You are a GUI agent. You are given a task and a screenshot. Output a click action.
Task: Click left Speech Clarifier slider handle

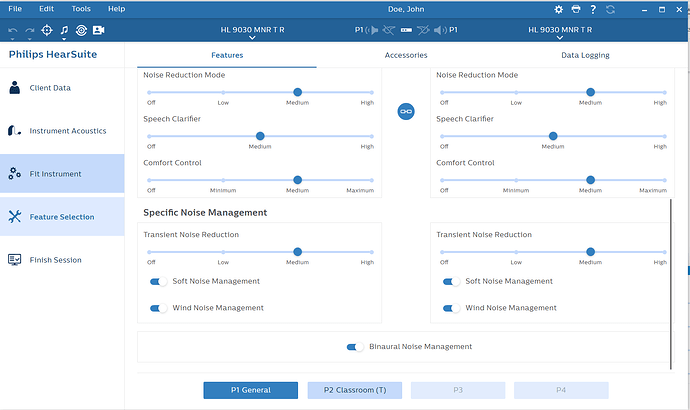[260, 136]
